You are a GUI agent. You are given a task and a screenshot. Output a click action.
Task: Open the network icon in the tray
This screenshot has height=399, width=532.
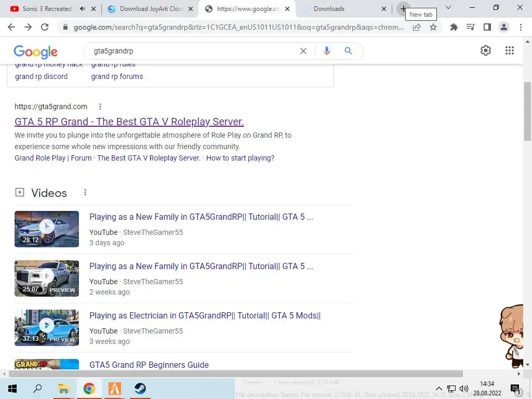(451, 389)
